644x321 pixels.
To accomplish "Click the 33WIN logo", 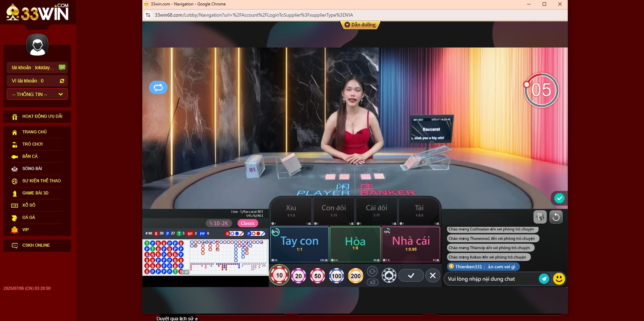I will pos(37,12).
